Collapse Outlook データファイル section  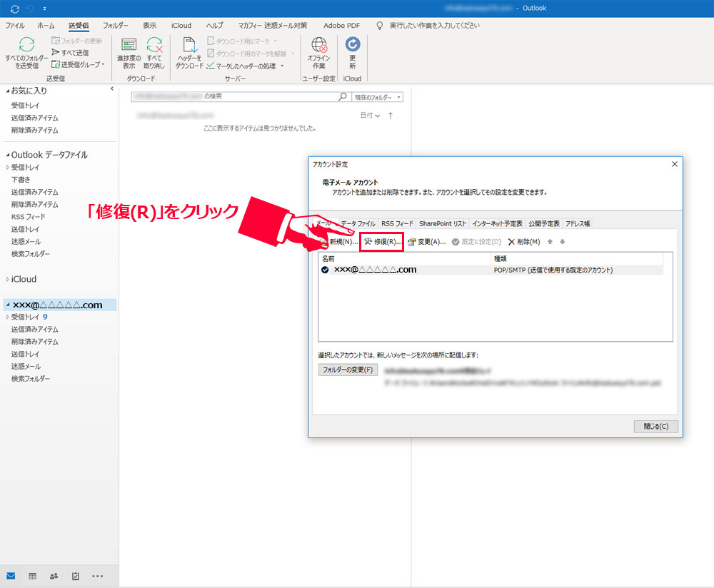point(8,155)
